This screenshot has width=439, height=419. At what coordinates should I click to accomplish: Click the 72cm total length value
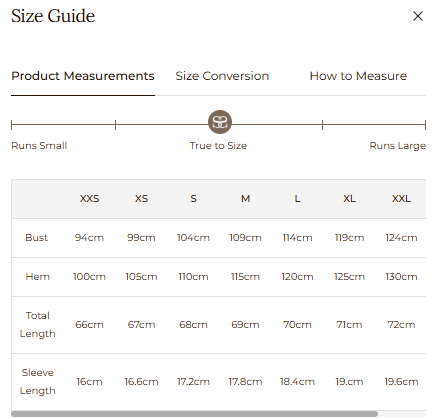(x=401, y=325)
